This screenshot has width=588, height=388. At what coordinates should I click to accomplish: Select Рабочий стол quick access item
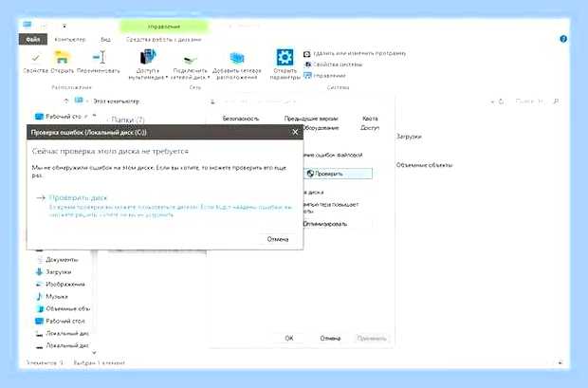click(x=64, y=117)
